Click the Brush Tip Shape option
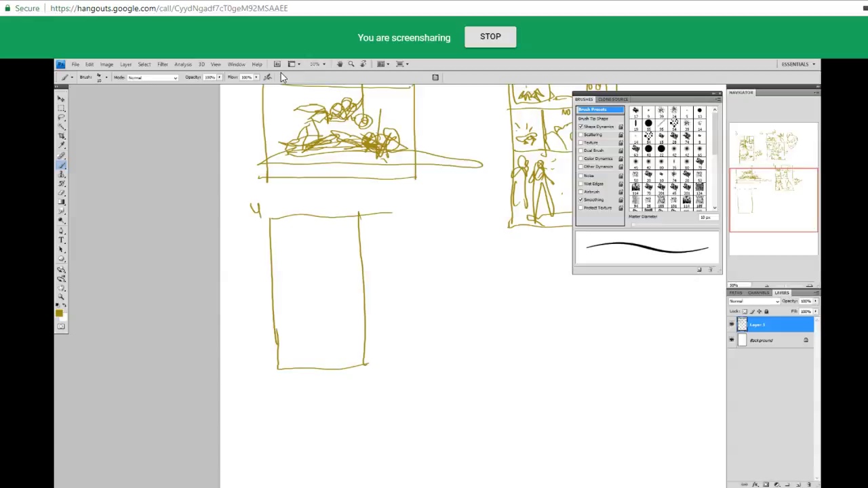The height and width of the screenshot is (488, 868). pos(593,119)
